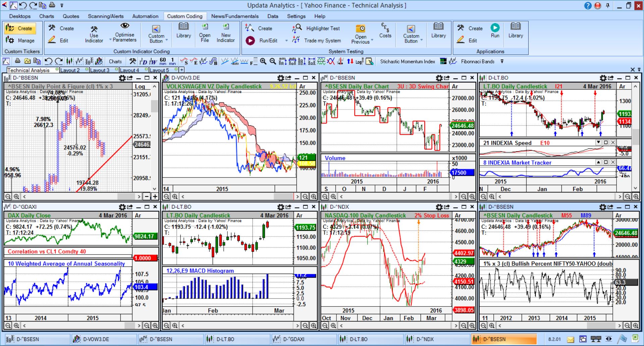Toggle Daily (D) timeframe in toolbar
The image size is (644, 346).
[143, 61]
